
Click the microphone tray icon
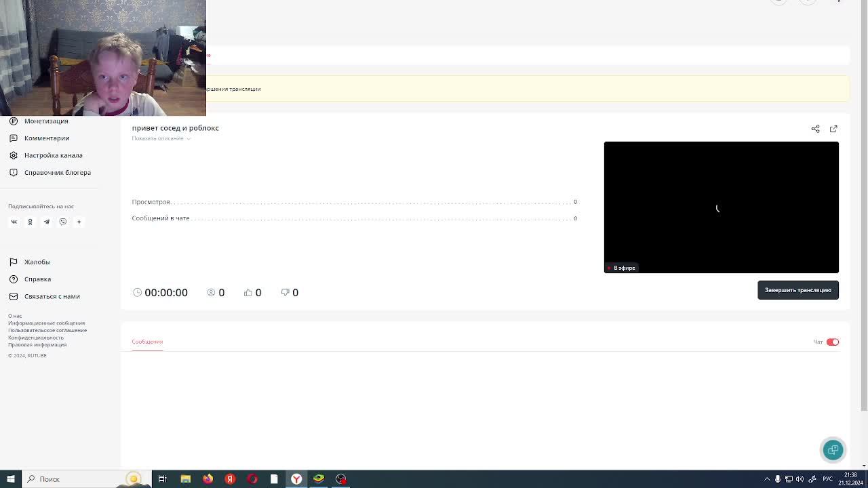pos(778,479)
